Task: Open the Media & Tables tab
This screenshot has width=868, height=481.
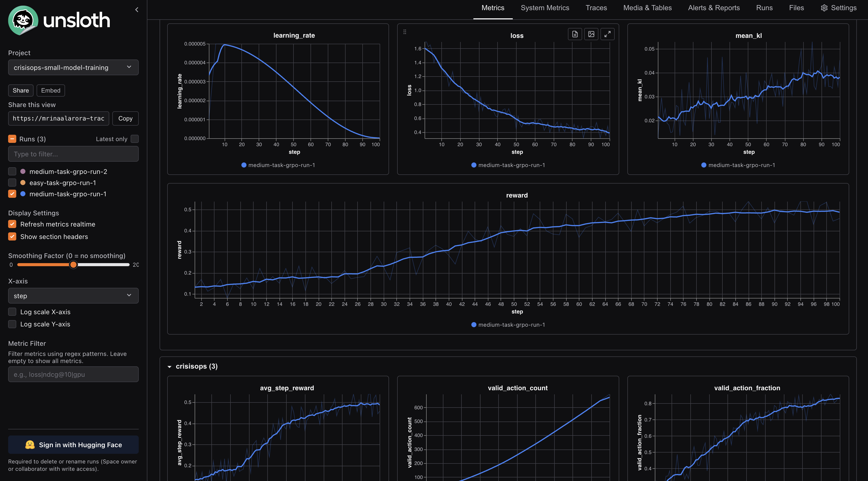Action: click(x=647, y=8)
